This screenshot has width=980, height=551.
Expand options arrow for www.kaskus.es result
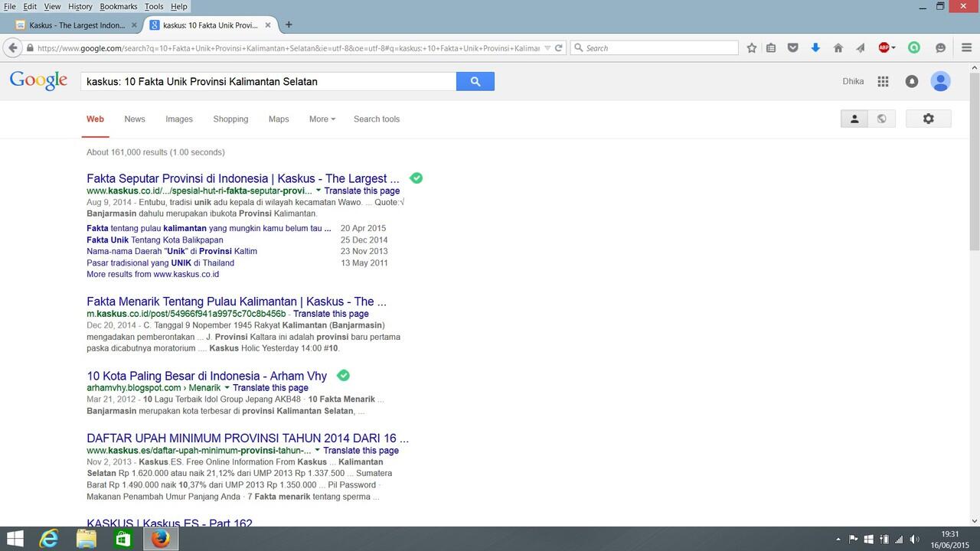click(317, 451)
